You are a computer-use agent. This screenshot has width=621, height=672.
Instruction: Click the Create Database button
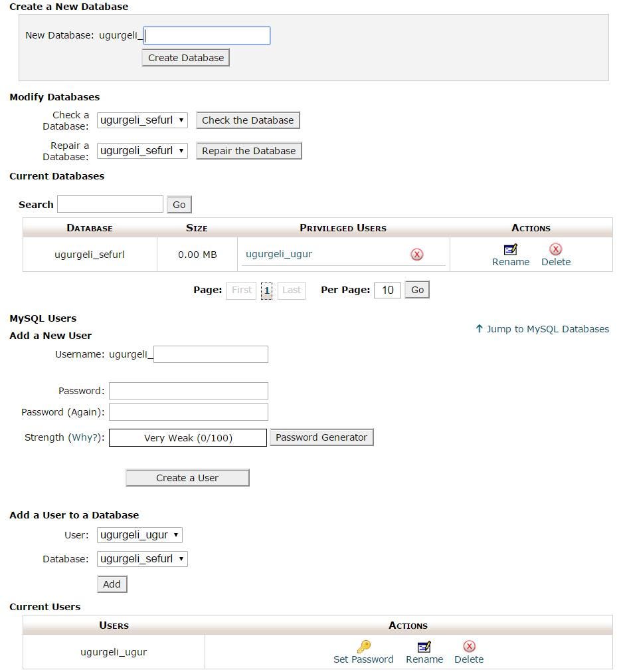click(185, 57)
